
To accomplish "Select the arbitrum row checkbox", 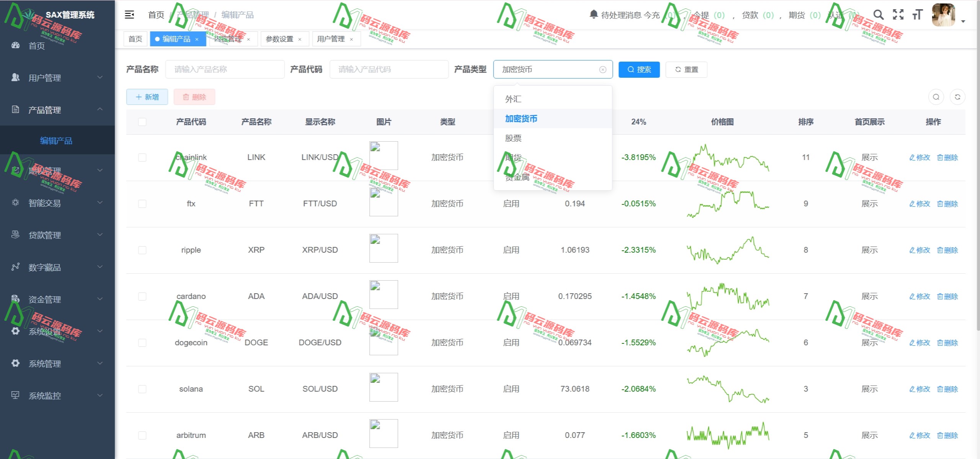I will click(142, 436).
